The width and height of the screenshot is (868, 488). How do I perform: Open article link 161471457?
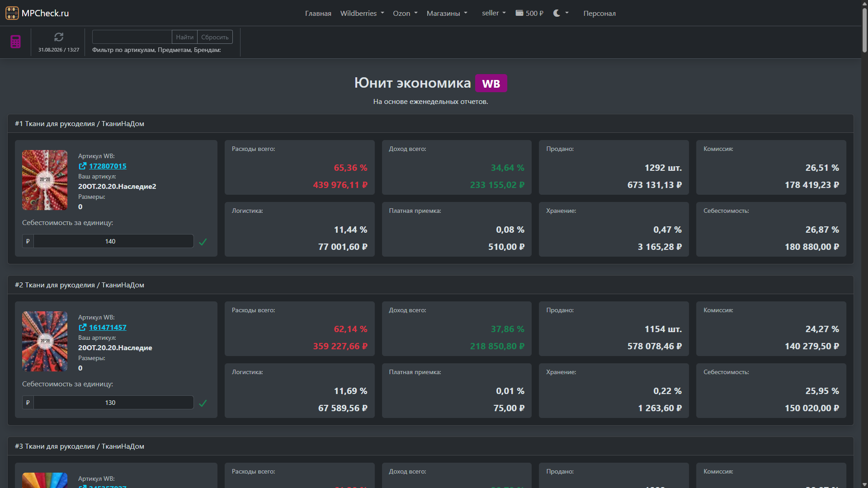coord(108,328)
